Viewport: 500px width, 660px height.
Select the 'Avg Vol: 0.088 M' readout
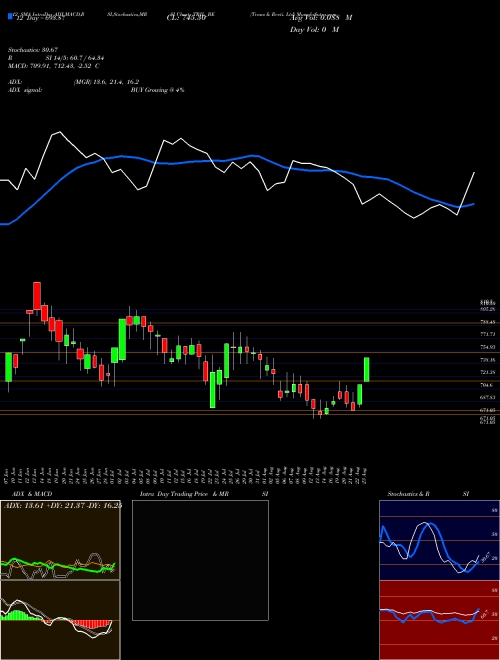(321, 18)
